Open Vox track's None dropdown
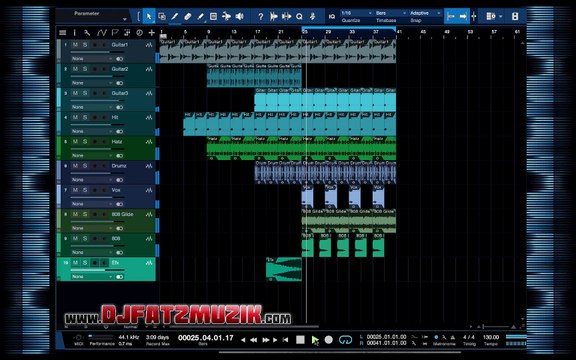 (x=92, y=204)
